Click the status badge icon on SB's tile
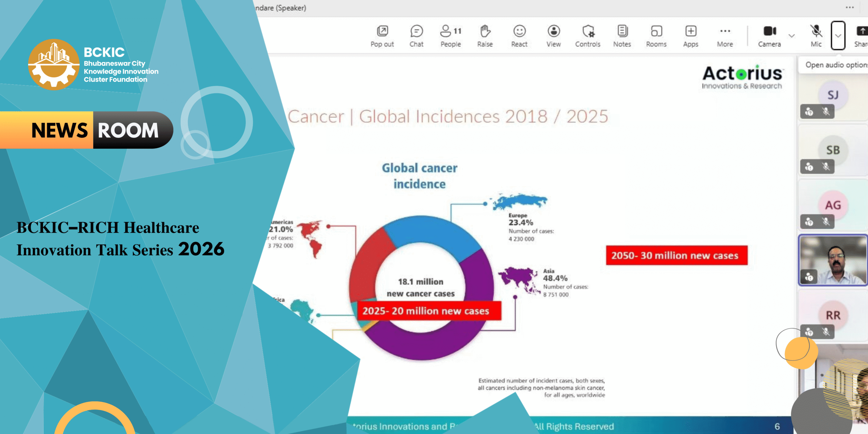The height and width of the screenshot is (434, 868). pos(809,166)
